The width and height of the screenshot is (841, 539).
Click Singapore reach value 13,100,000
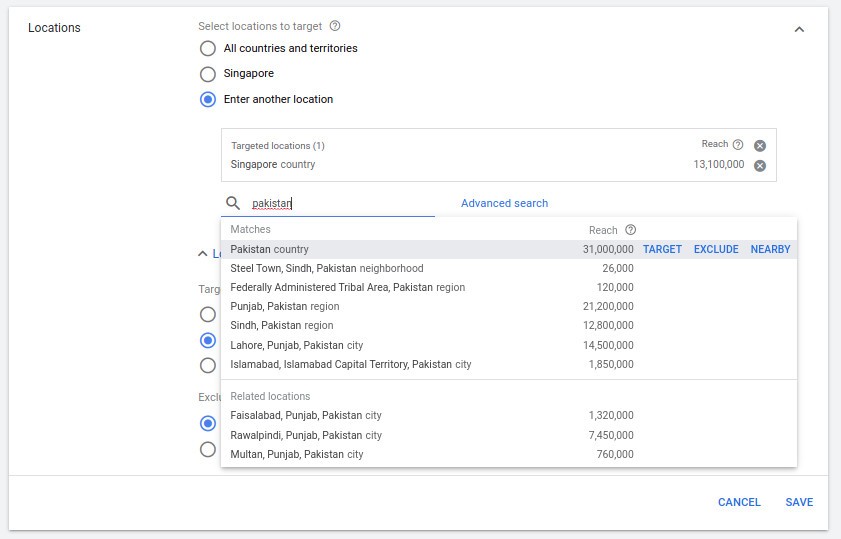coord(719,165)
